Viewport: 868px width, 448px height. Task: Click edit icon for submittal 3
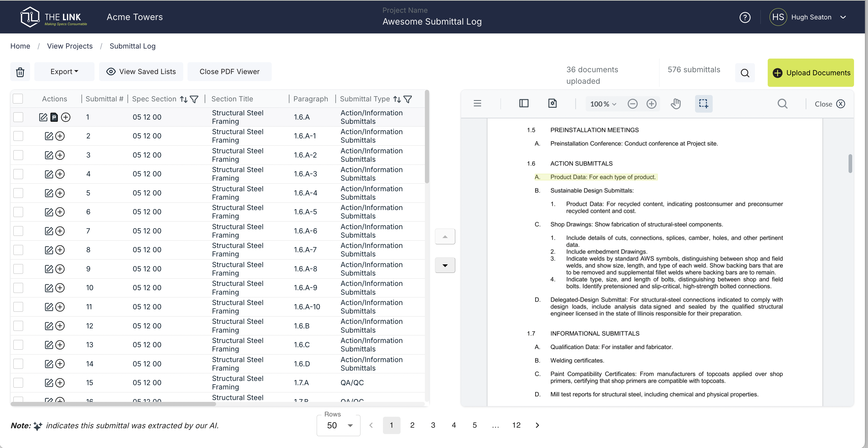49,155
